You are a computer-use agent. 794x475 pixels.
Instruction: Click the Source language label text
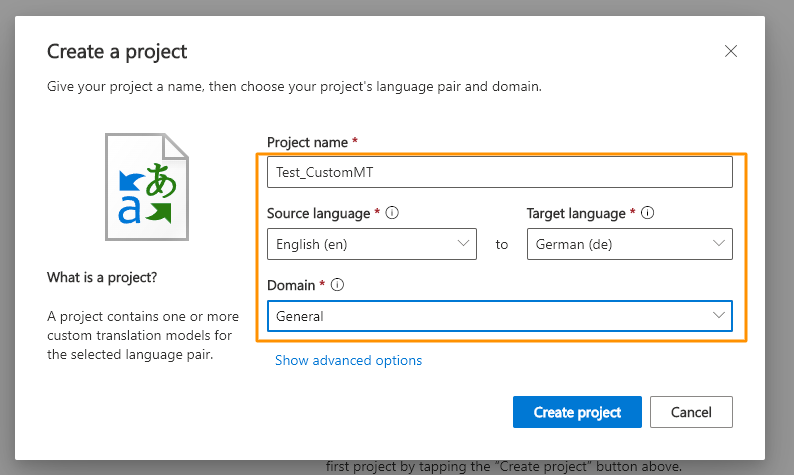point(319,213)
